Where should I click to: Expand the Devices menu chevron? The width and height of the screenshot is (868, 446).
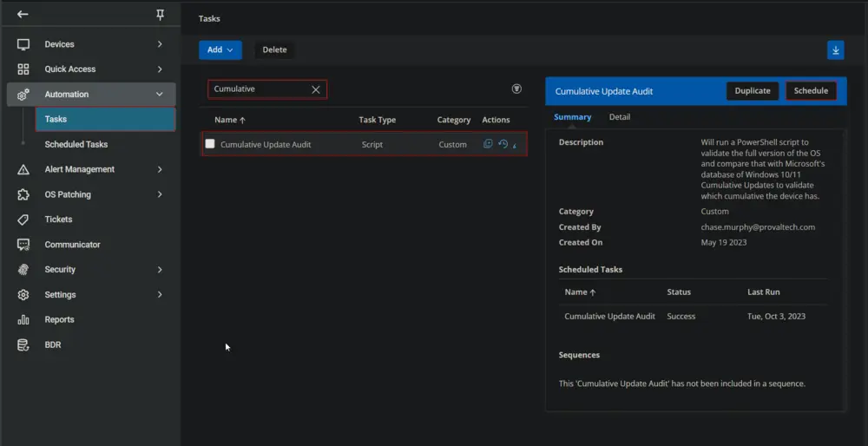(160, 43)
